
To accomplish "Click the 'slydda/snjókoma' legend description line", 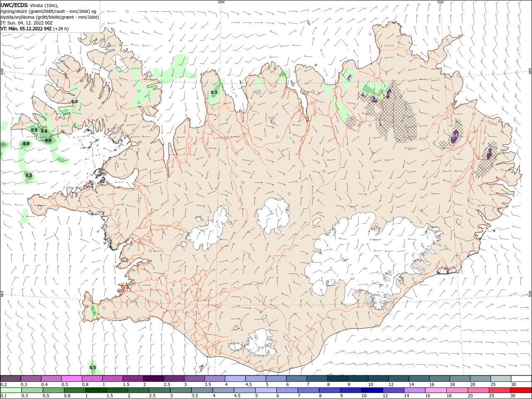I will pos(49,17).
